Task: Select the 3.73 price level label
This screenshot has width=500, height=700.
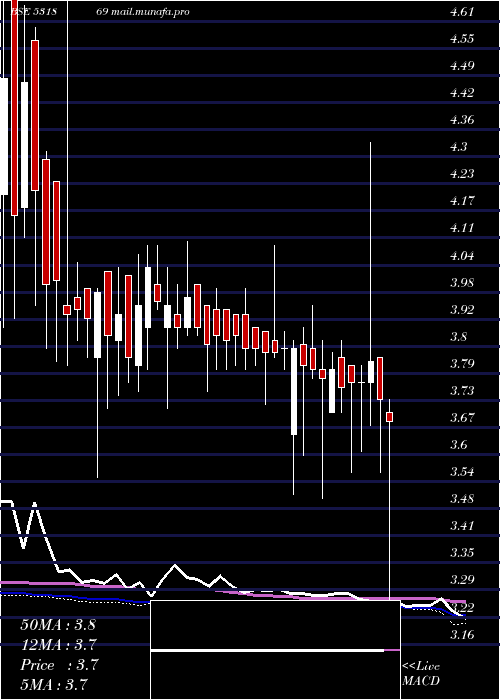Action: click(x=462, y=391)
